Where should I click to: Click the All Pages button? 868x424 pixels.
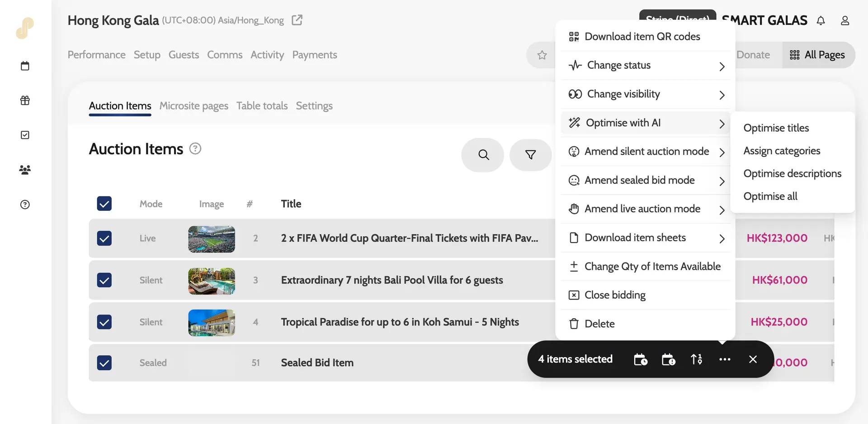coord(817,55)
